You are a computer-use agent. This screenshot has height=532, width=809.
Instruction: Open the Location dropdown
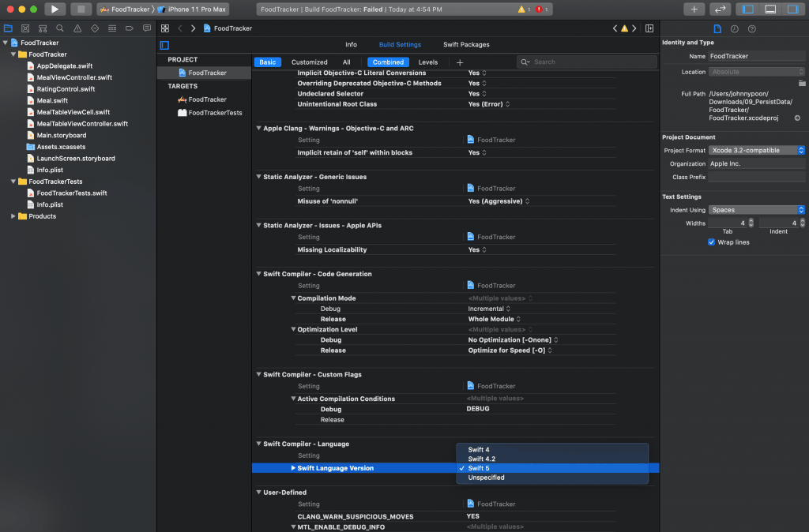[x=756, y=72]
